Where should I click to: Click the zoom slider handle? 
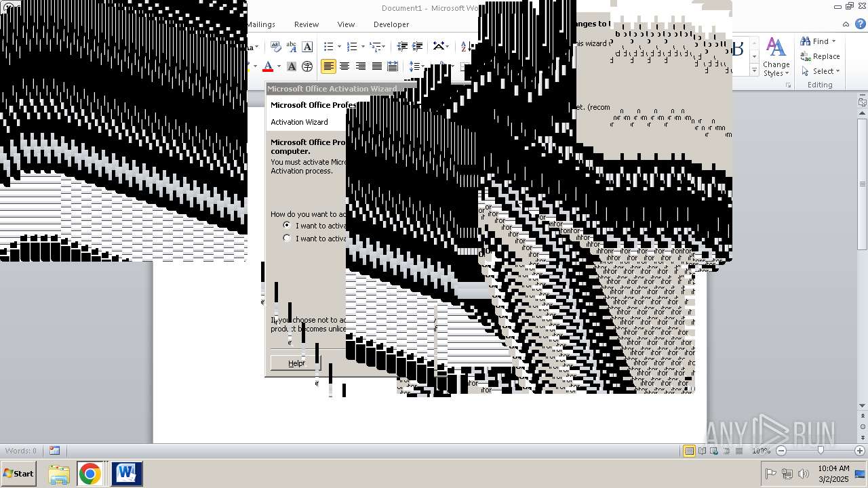[x=821, y=451]
